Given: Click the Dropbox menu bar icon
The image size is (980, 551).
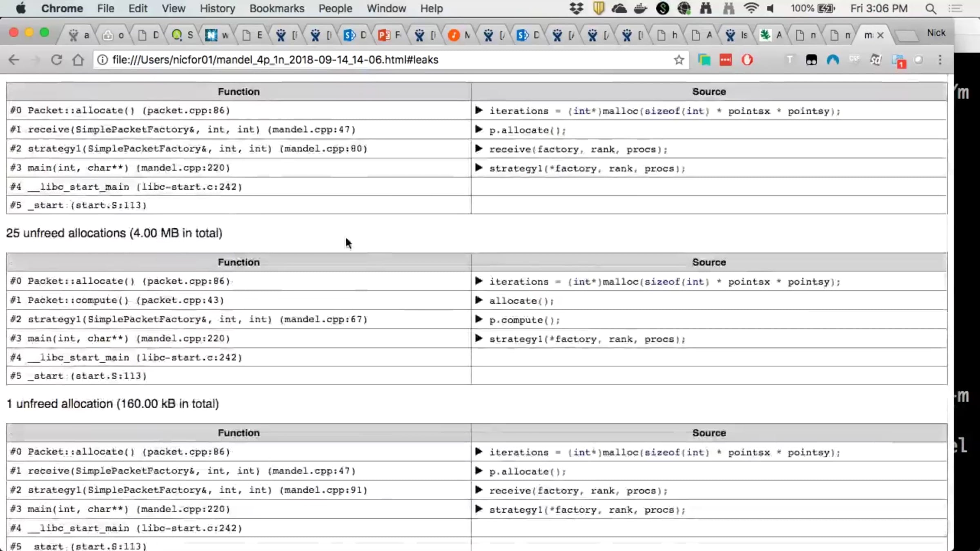Looking at the screenshot, I should pos(576,9).
